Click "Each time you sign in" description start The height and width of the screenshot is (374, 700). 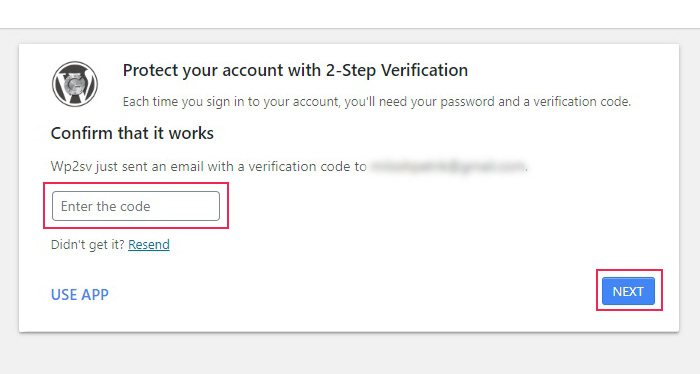click(183, 102)
